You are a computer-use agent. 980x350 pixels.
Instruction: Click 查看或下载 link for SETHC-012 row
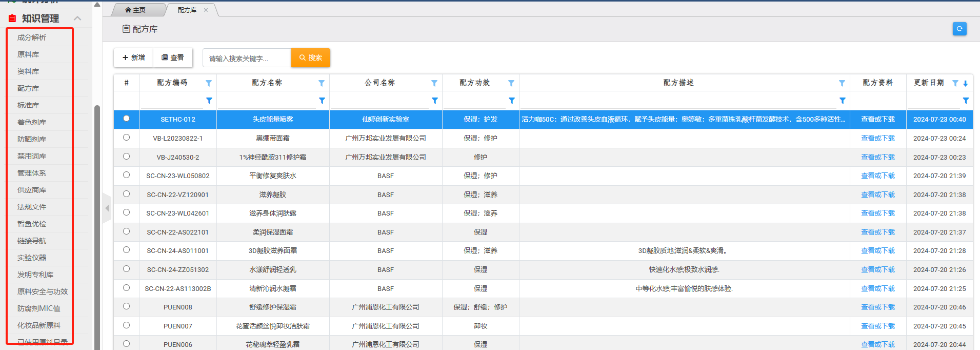coord(878,119)
